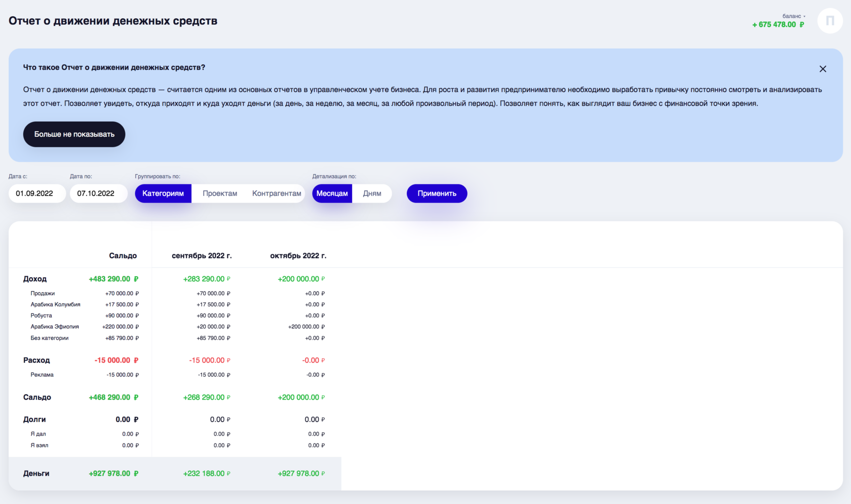Viewport: 851px width, 504px height.
Task: Group report by «Проектам»
Action: point(220,193)
